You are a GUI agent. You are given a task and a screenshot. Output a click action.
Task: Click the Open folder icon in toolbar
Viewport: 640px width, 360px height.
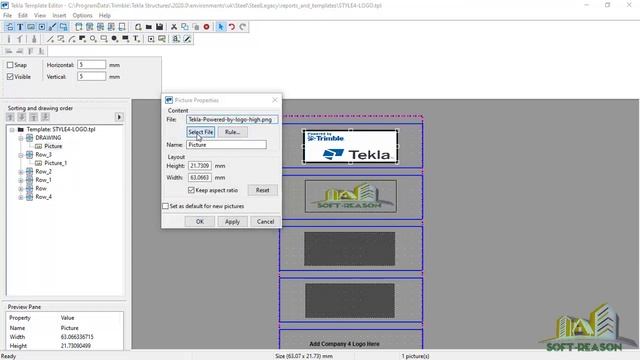149,27
